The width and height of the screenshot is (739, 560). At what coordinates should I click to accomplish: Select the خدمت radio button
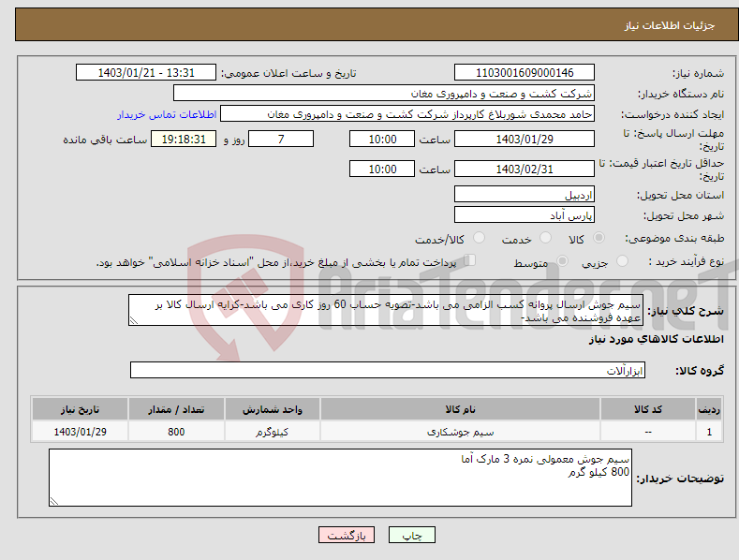545,238
